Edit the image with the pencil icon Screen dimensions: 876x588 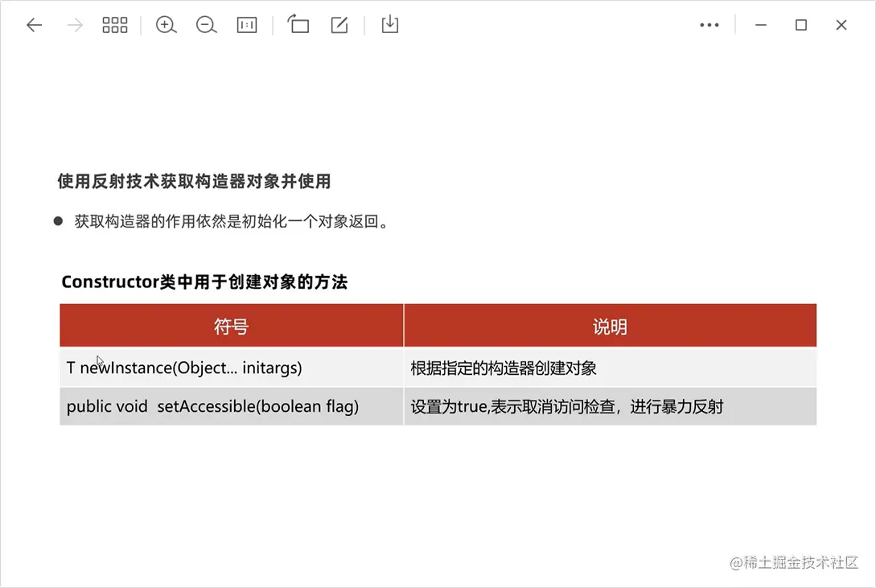coord(339,25)
